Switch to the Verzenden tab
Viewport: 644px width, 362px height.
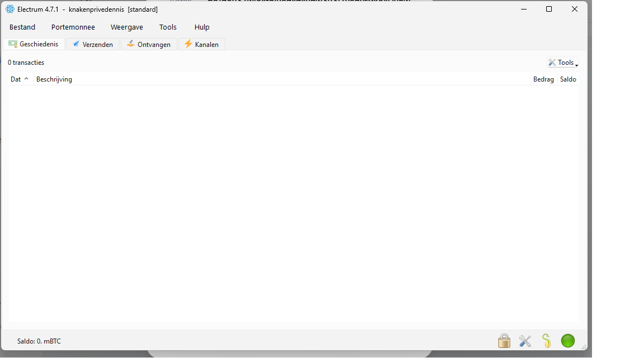pos(93,45)
